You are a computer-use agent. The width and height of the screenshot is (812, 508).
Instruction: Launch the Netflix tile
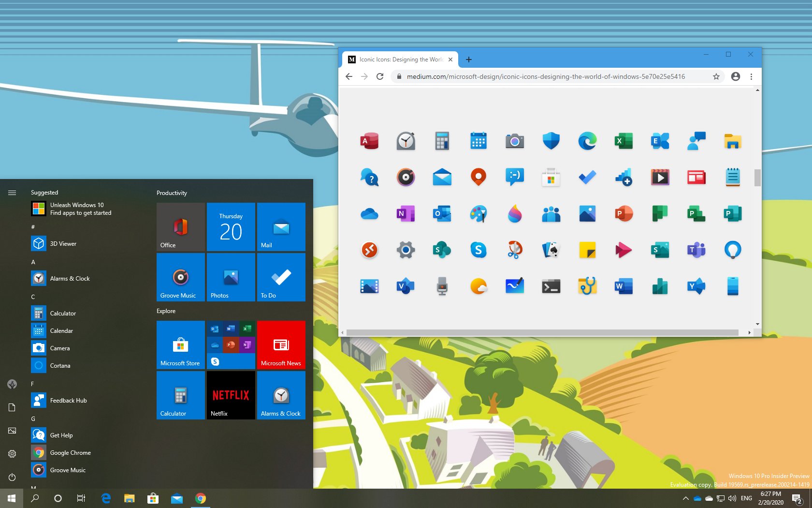pyautogui.click(x=231, y=395)
